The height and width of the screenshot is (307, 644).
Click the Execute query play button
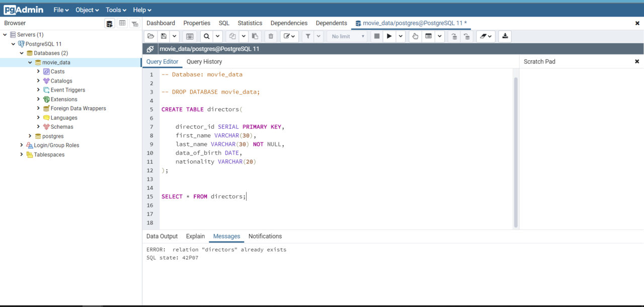point(389,36)
